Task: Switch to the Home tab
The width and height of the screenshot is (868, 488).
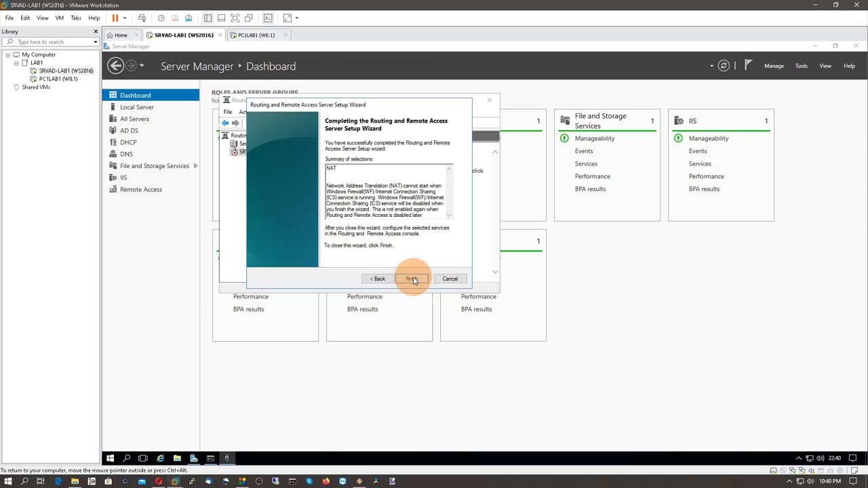Action: click(x=121, y=35)
